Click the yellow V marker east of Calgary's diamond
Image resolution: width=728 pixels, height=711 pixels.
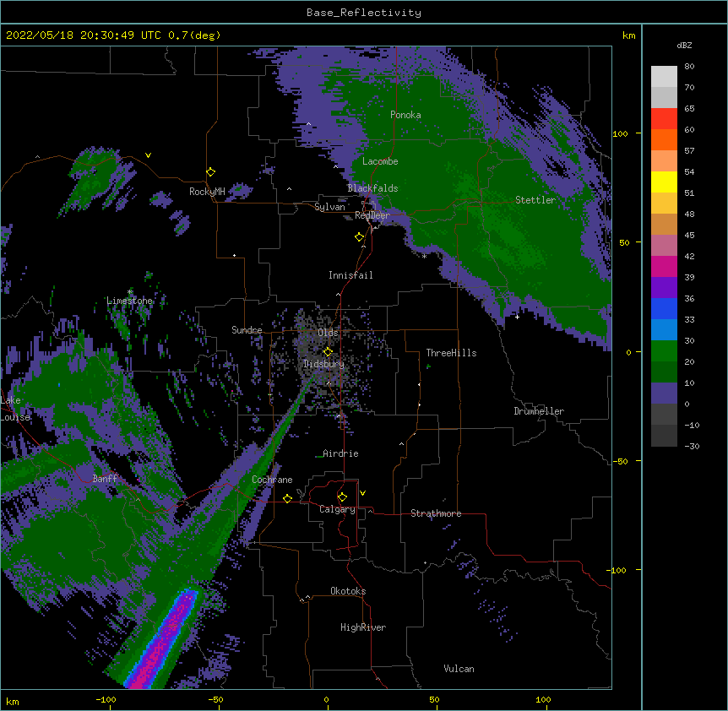coord(362,493)
